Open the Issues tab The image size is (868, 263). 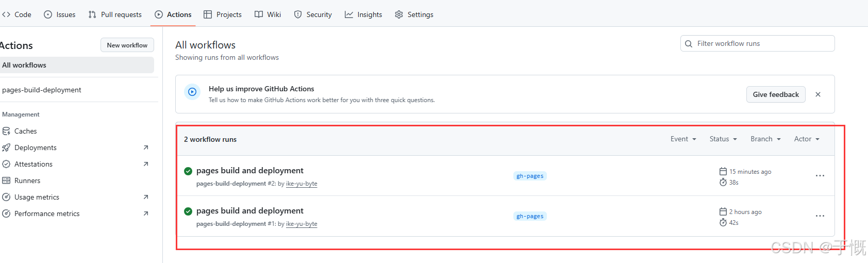pos(60,14)
